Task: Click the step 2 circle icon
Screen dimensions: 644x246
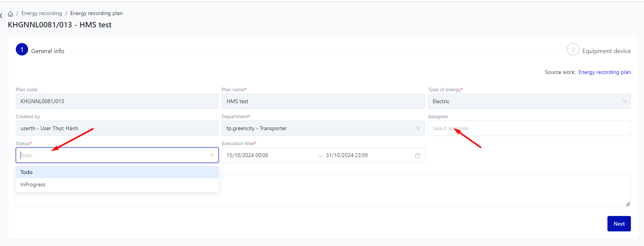Action: coord(573,50)
